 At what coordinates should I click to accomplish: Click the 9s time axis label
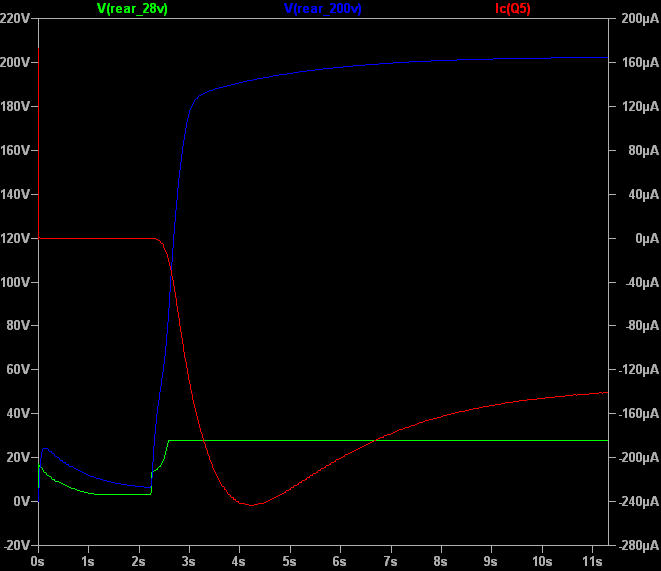tap(490, 561)
